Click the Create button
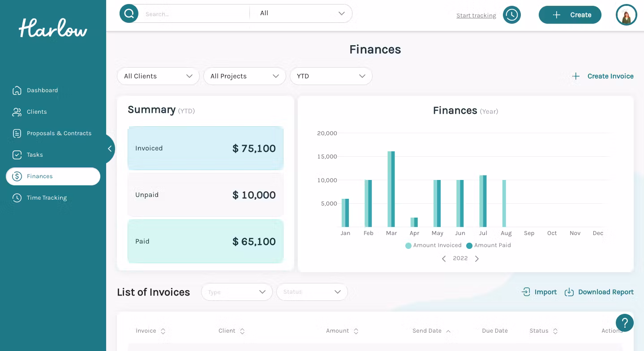Screen dimensions: 644x351 (570, 15)
